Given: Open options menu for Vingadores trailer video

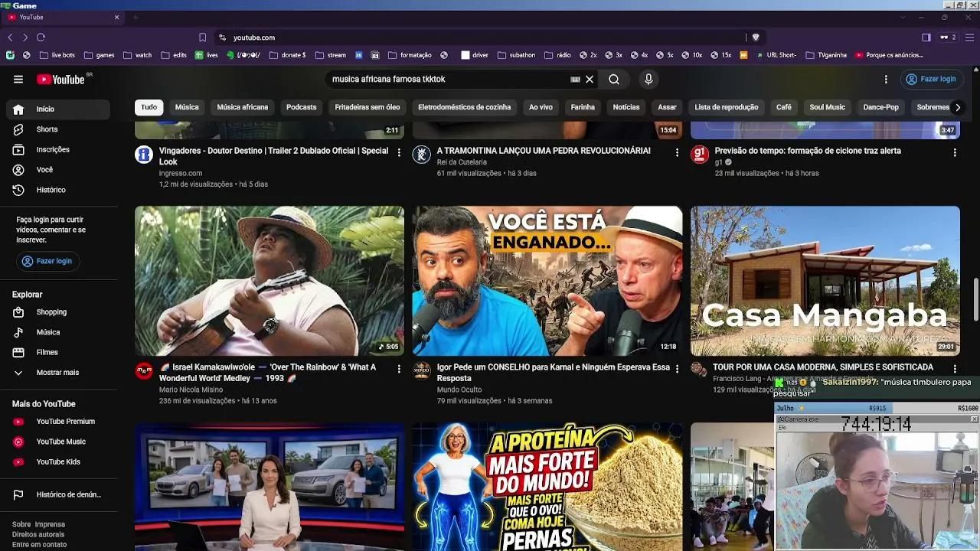Looking at the screenshot, I should click(399, 152).
